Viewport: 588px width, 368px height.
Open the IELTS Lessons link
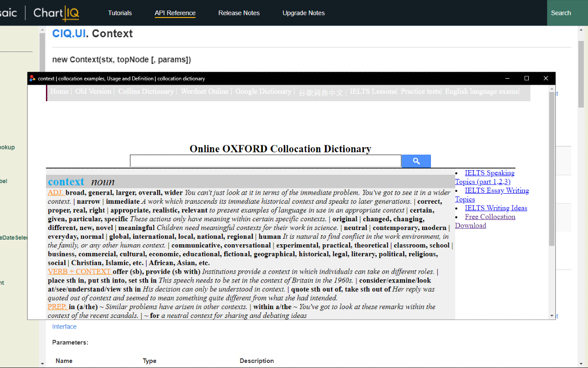(373, 92)
